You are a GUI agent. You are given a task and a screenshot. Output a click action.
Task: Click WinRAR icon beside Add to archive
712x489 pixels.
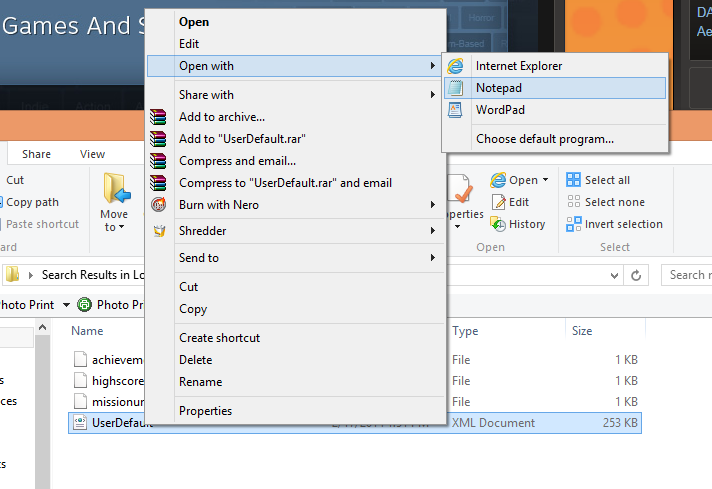click(x=158, y=117)
